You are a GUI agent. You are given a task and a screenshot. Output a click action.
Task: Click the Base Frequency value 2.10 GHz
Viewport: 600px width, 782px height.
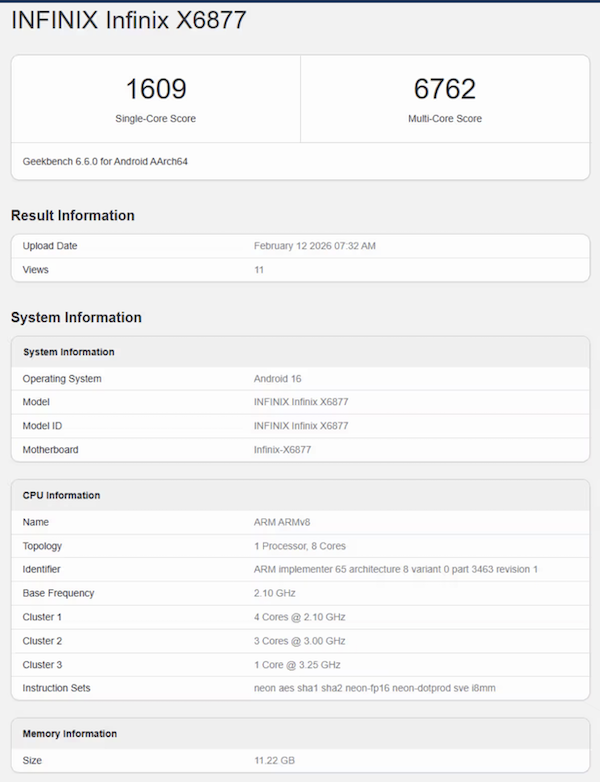275,593
